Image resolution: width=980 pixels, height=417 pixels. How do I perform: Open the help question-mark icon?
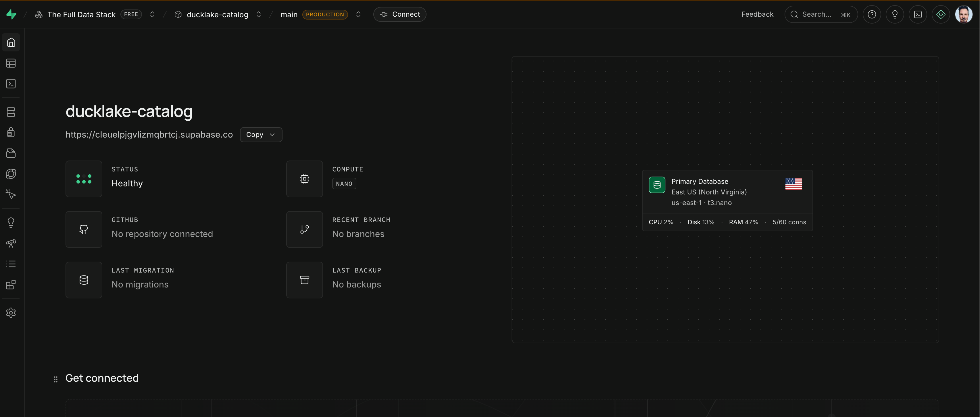(872, 14)
